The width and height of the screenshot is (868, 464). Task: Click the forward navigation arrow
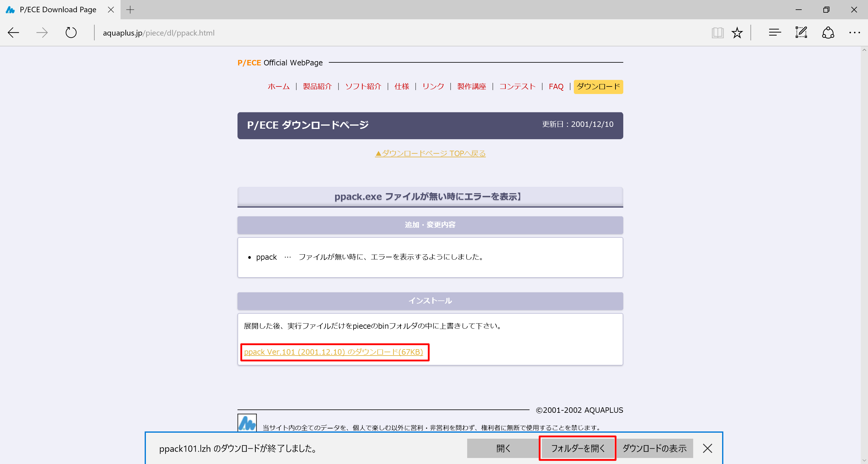click(42, 33)
